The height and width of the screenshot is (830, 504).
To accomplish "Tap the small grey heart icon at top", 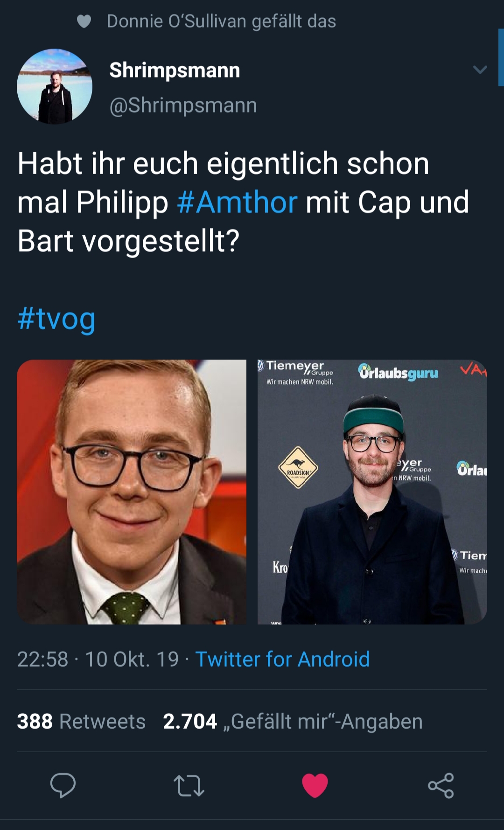I will (x=84, y=21).
